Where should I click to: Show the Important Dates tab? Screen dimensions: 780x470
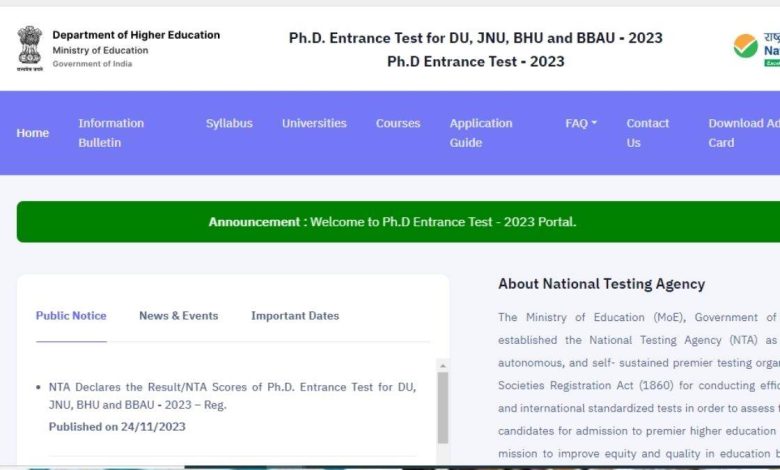coord(295,316)
